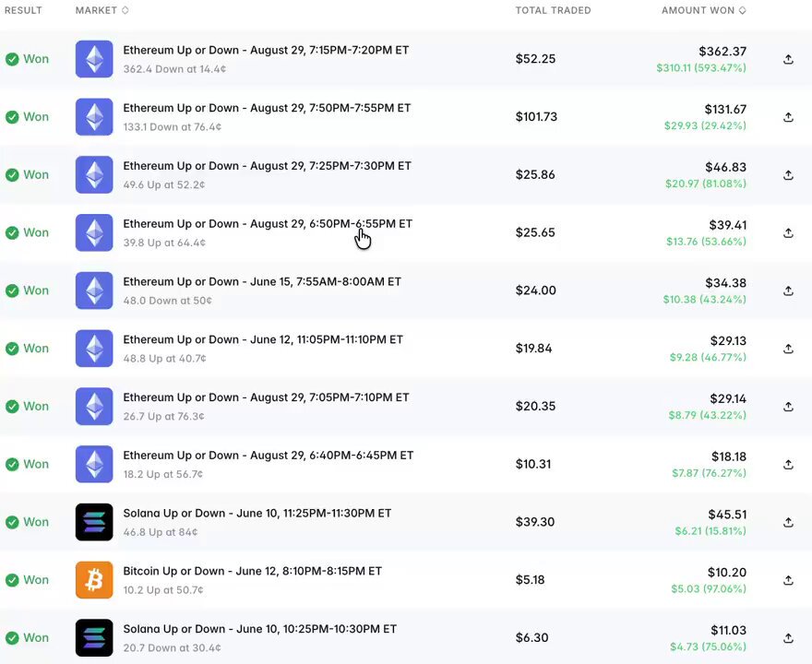Open Ethereum Up or Down August 29, 7:25PM-7:30PM market

(x=268, y=166)
